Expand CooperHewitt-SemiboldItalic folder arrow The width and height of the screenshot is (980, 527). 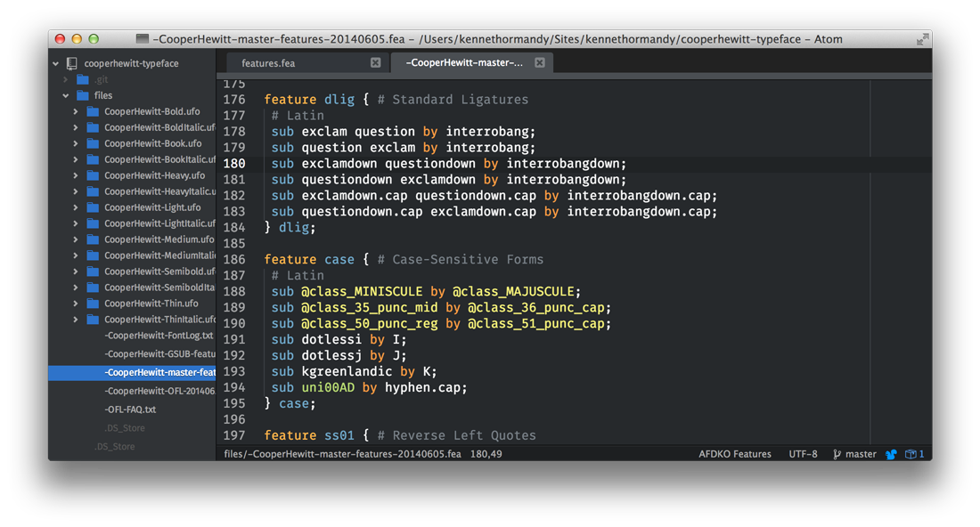[76, 288]
